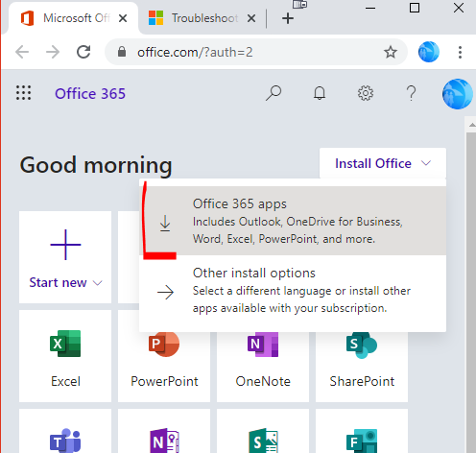Close the Troubleshoot tab

coord(251,18)
